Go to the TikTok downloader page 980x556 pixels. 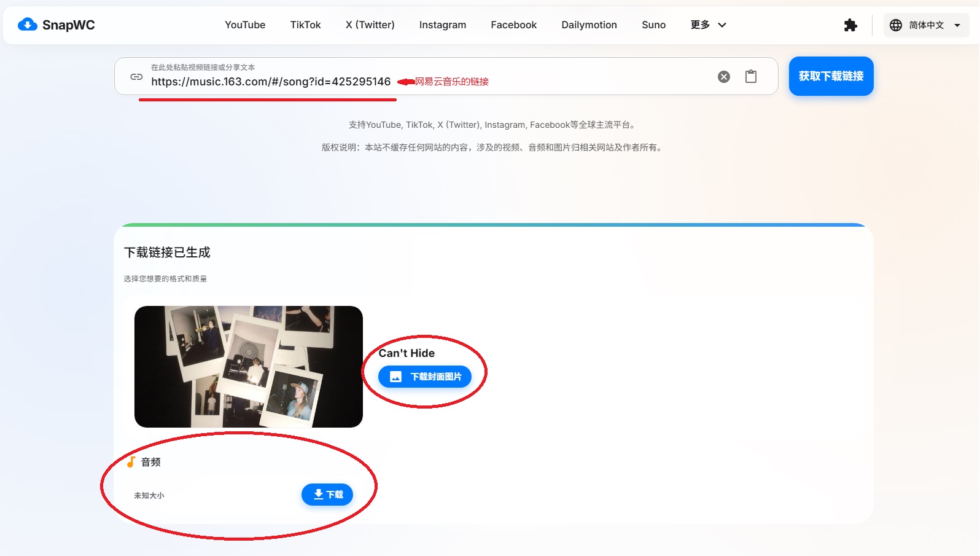coord(305,25)
